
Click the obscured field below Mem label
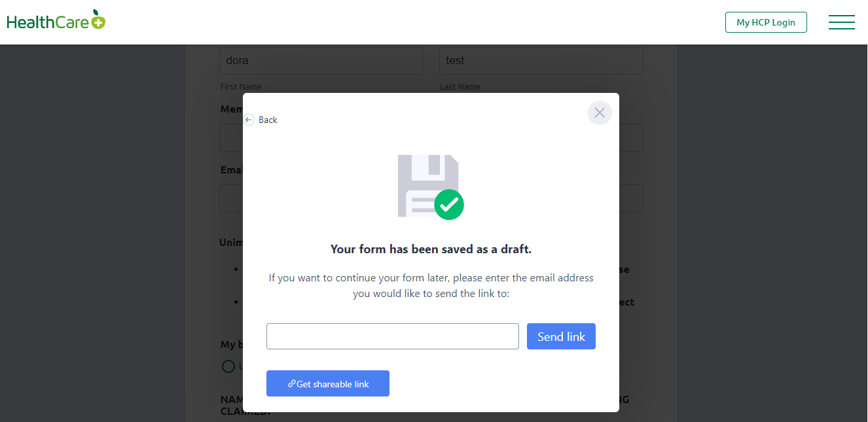[x=231, y=138]
